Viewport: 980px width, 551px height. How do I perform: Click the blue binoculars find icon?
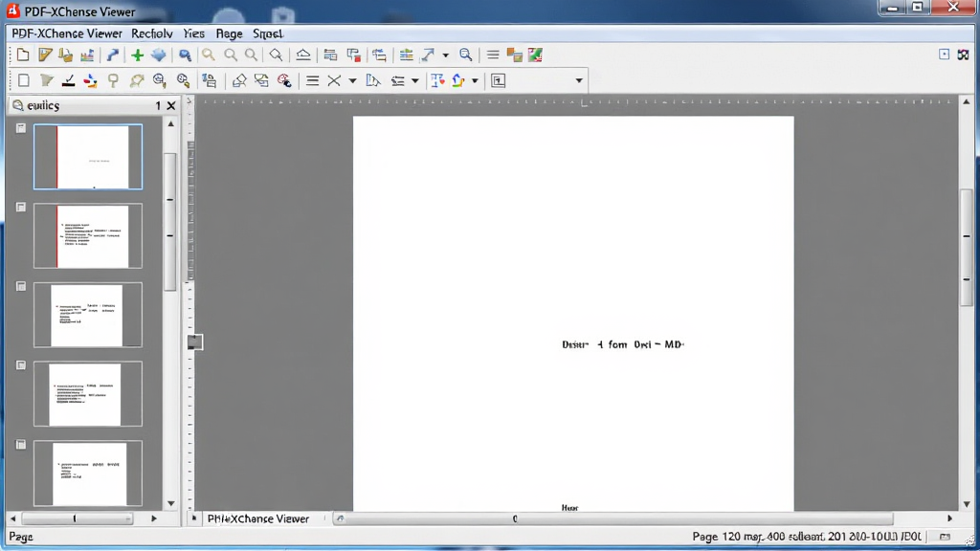185,55
